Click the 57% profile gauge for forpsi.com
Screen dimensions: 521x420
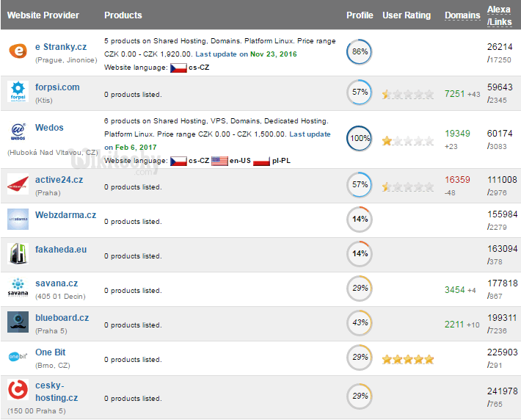360,92
